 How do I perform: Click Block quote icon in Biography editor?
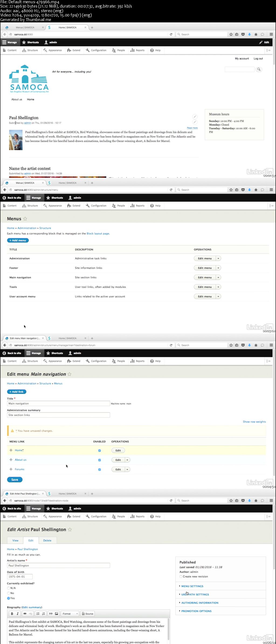pos(51,614)
